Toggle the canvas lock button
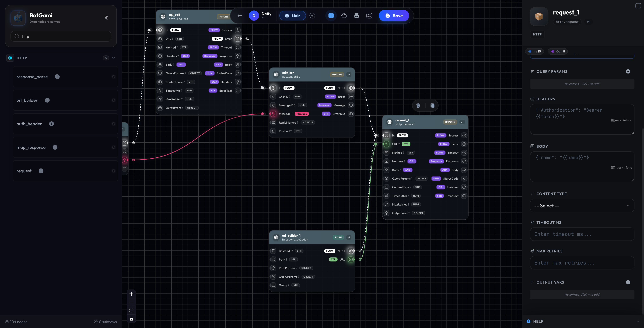This screenshot has width=644, height=328. click(131, 318)
